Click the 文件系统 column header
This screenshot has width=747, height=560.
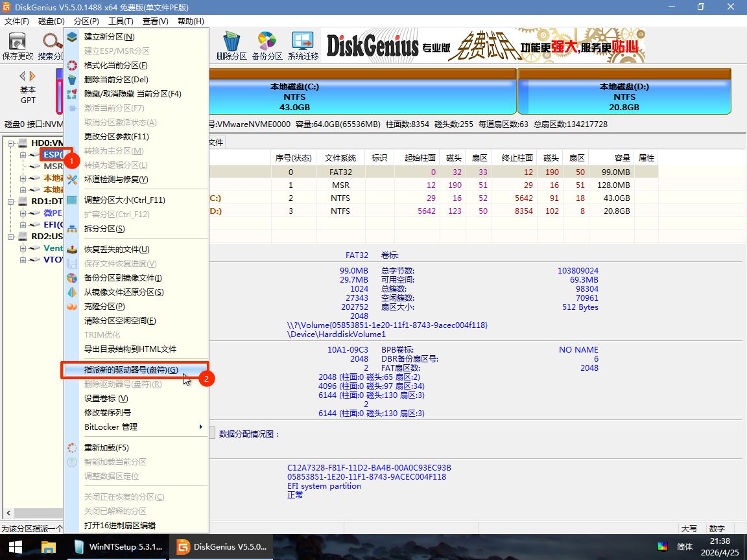tap(340, 157)
